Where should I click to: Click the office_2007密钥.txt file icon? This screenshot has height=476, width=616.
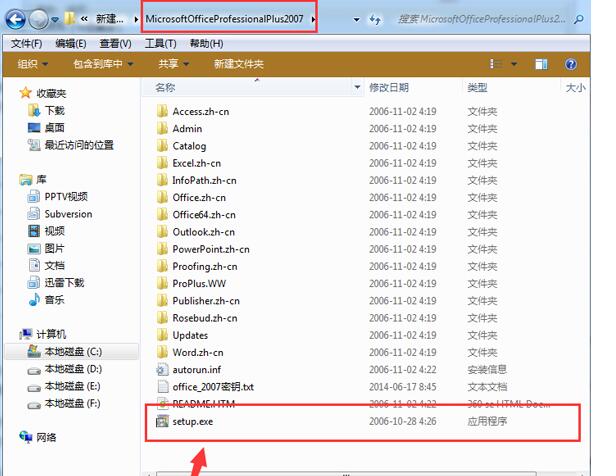162,387
